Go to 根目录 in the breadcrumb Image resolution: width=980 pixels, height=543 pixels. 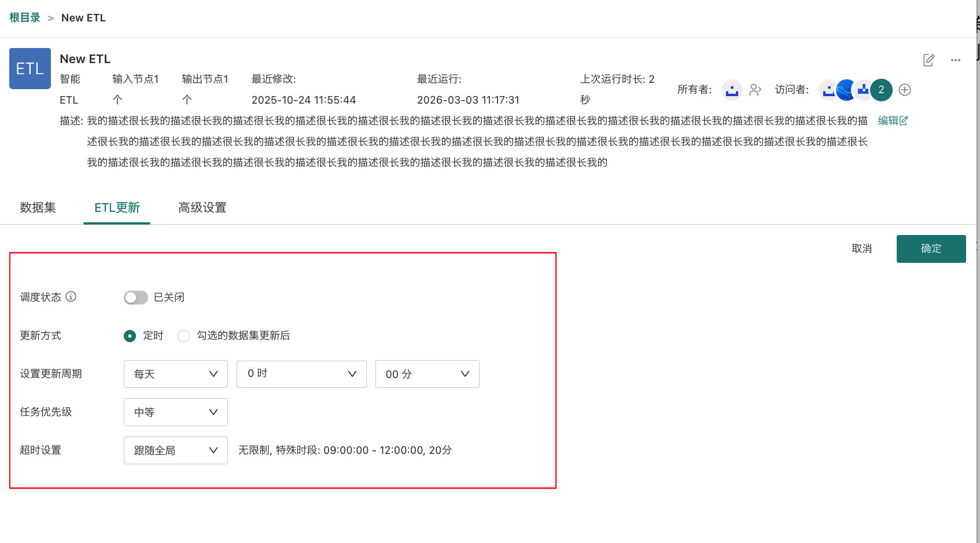click(x=25, y=18)
